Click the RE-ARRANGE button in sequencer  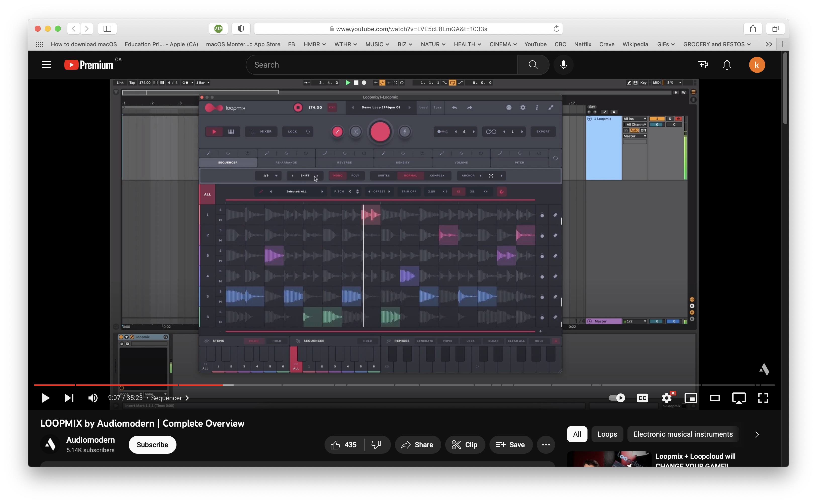[x=286, y=162]
